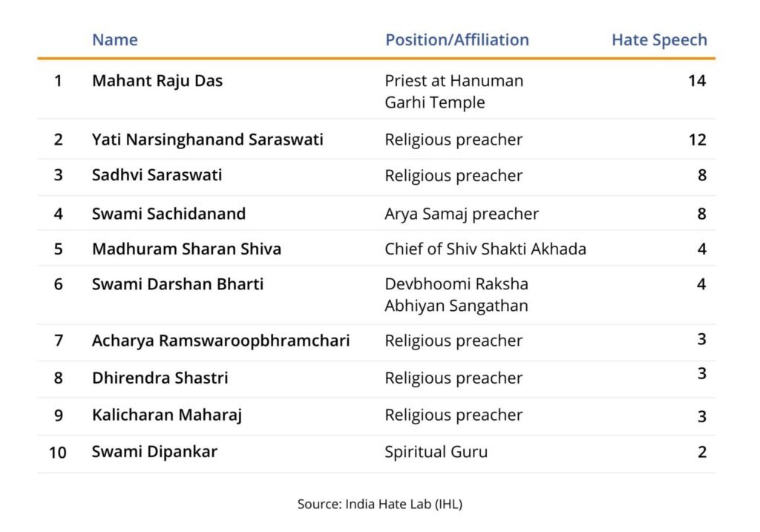Click Swami Dipankar name

click(x=154, y=452)
